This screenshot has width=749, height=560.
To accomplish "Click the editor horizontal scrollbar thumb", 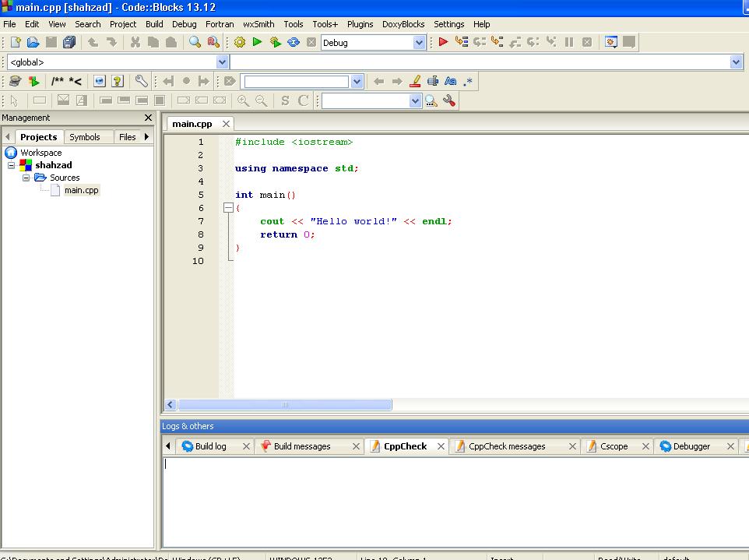I will click(x=285, y=405).
